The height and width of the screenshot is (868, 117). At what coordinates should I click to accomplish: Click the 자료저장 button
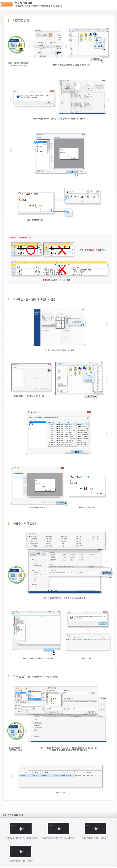tap(107, 573)
